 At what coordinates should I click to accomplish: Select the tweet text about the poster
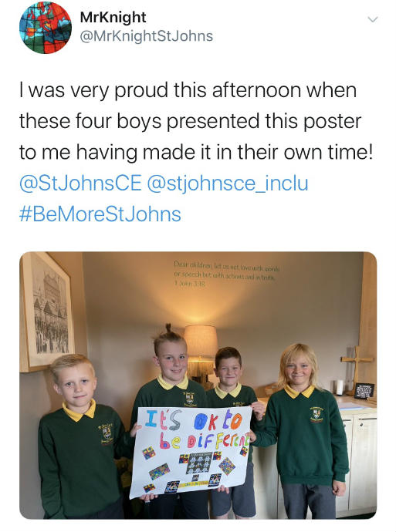196,121
